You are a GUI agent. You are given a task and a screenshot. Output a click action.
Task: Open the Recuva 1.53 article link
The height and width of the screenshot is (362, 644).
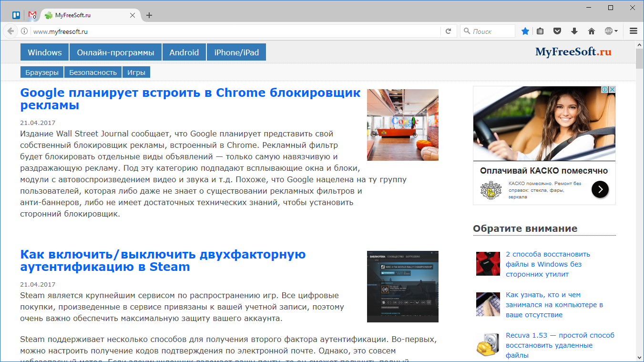pyautogui.click(x=560, y=345)
